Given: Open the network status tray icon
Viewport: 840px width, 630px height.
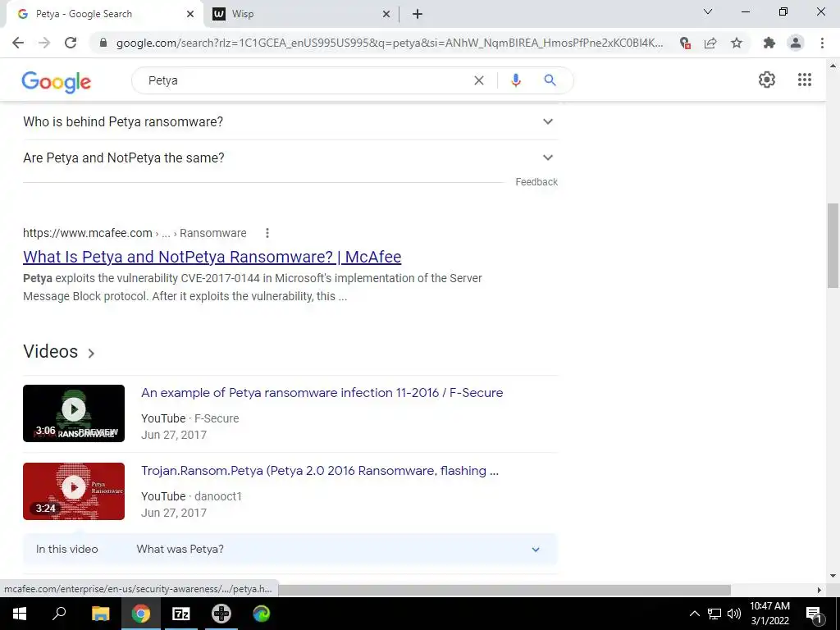Looking at the screenshot, I should tap(714, 614).
